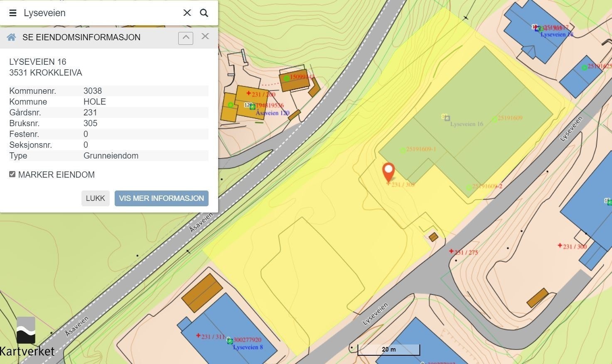The image size is (612, 364).
Task: Click the Bruksnr. value 305
Action: pos(91,123)
